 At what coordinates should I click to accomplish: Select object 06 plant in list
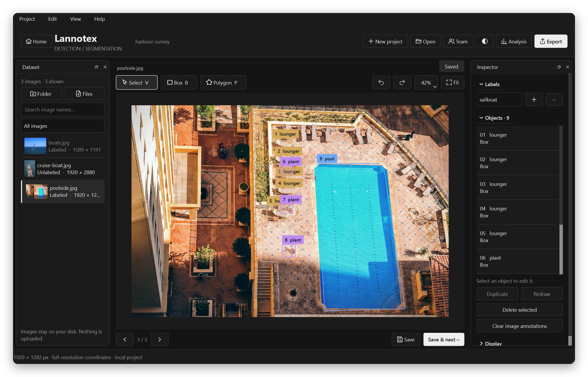[x=518, y=261]
